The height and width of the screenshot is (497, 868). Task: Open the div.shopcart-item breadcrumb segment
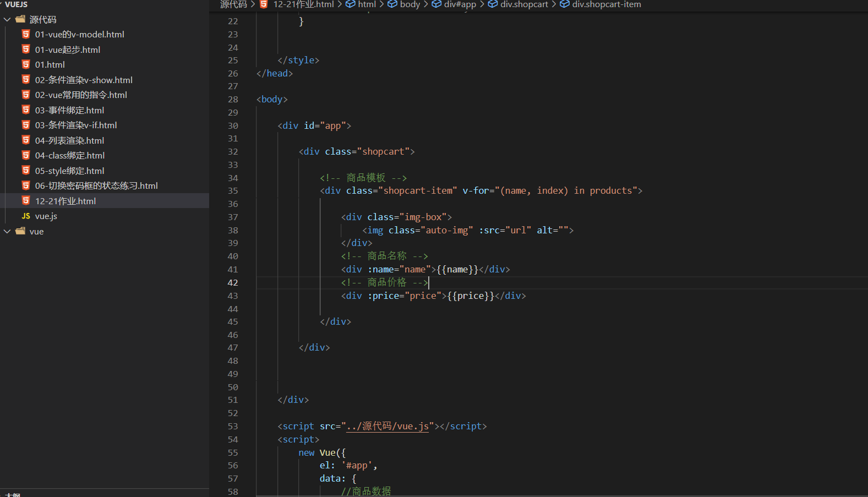(x=606, y=4)
